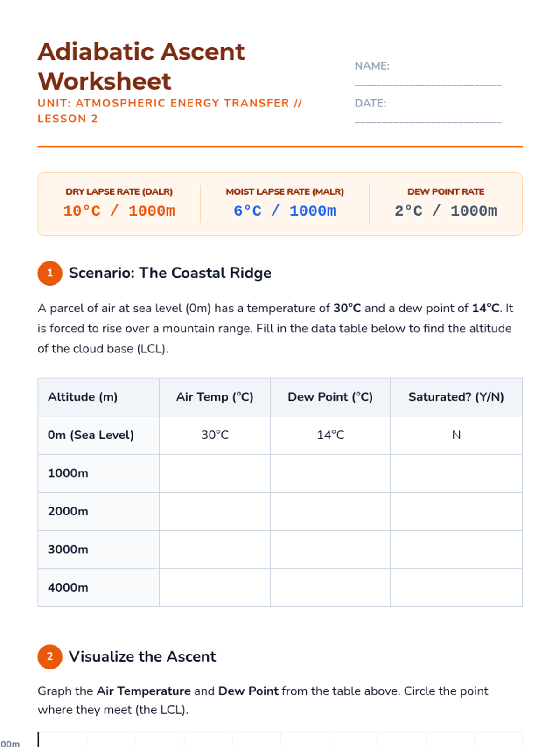The width and height of the screenshot is (560, 747).
Task: Click the Saturated? (Y/N) column header
Action: tap(456, 397)
